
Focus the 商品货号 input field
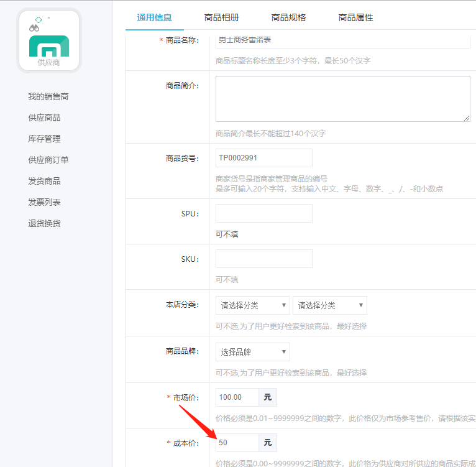coord(263,158)
